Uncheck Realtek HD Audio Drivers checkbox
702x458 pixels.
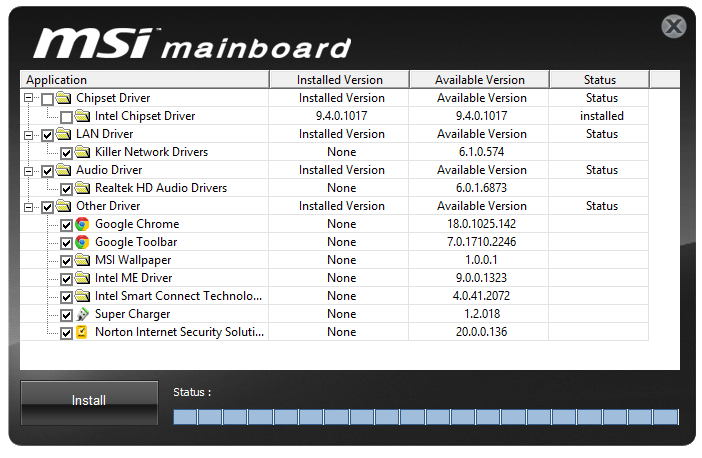66,189
